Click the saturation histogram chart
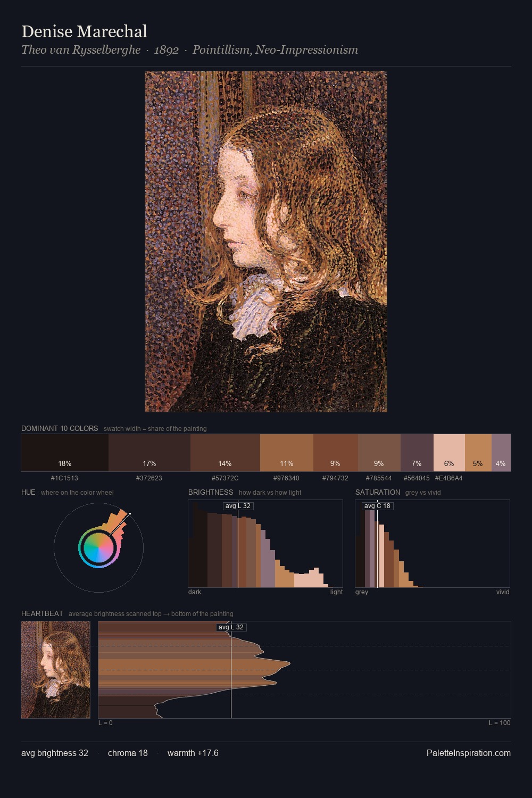Image resolution: width=532 pixels, height=798 pixels. pos(433,544)
